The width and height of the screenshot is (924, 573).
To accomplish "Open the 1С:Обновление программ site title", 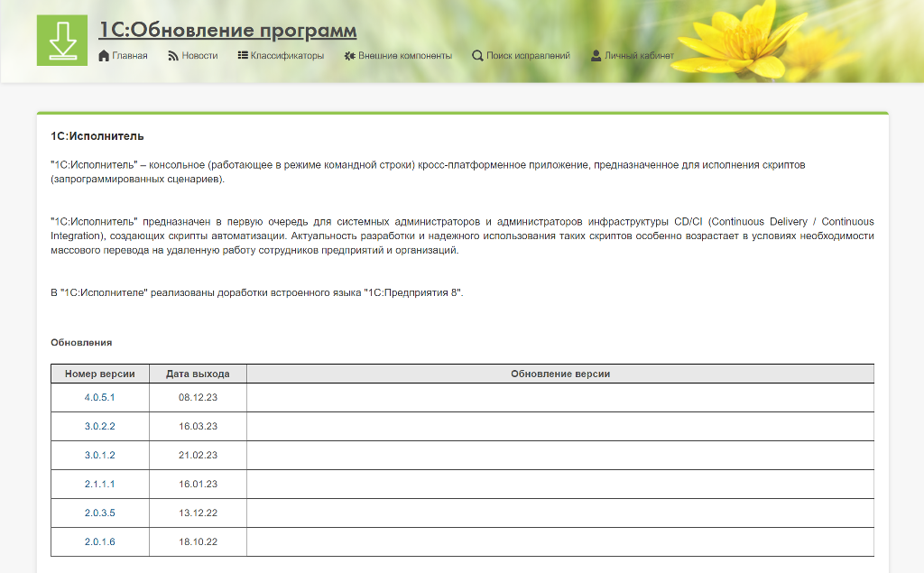I will point(227,31).
